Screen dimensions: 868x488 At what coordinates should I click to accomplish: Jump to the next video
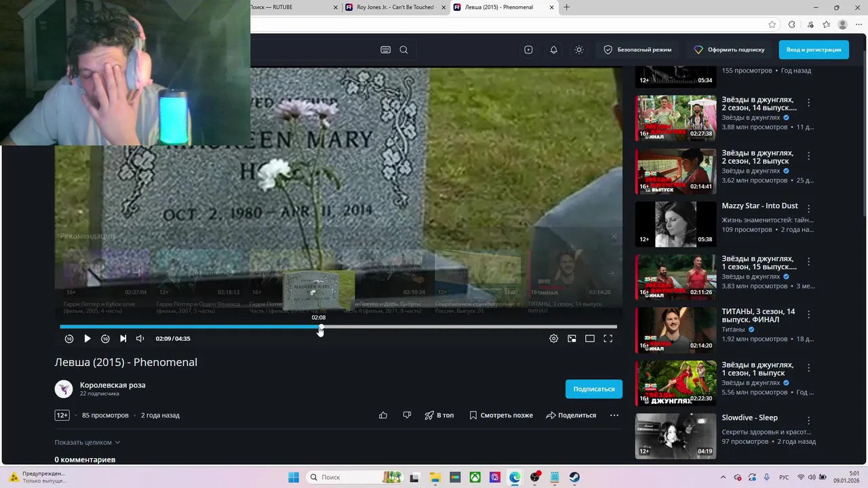[123, 338]
